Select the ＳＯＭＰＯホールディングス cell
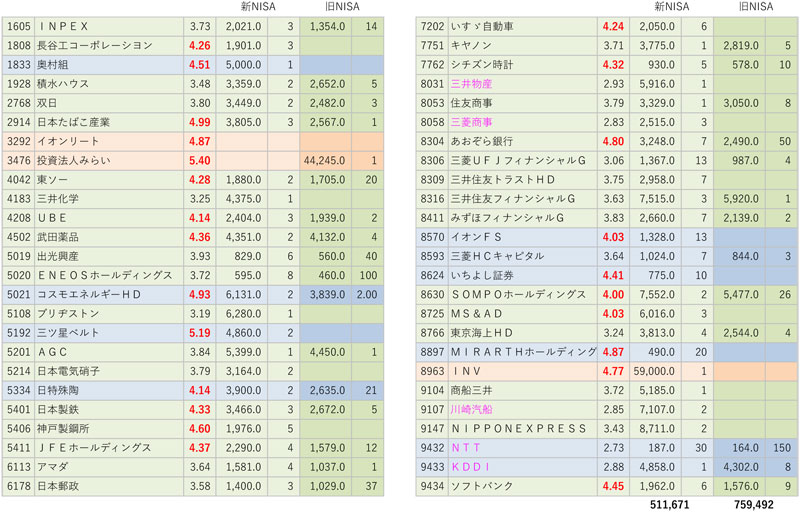The image size is (800, 512). click(x=522, y=295)
